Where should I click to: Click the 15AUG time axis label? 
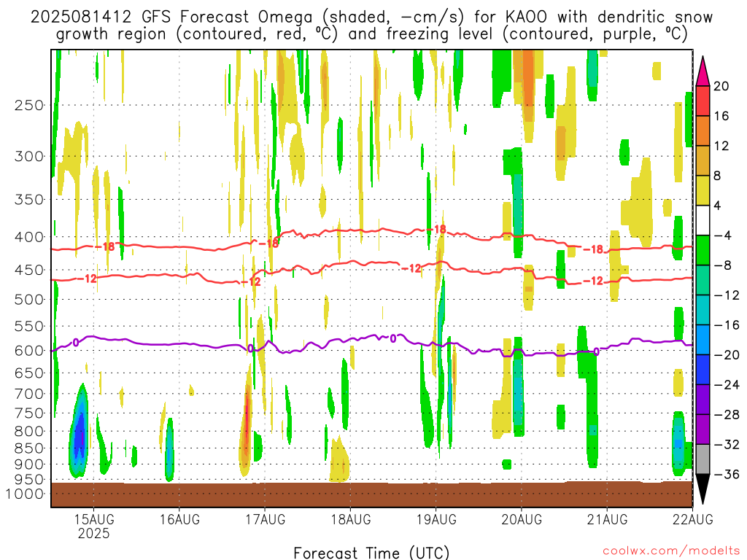[x=94, y=518]
